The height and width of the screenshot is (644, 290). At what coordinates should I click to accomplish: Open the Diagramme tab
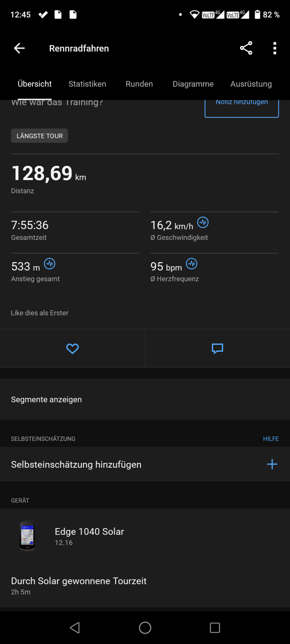point(193,84)
